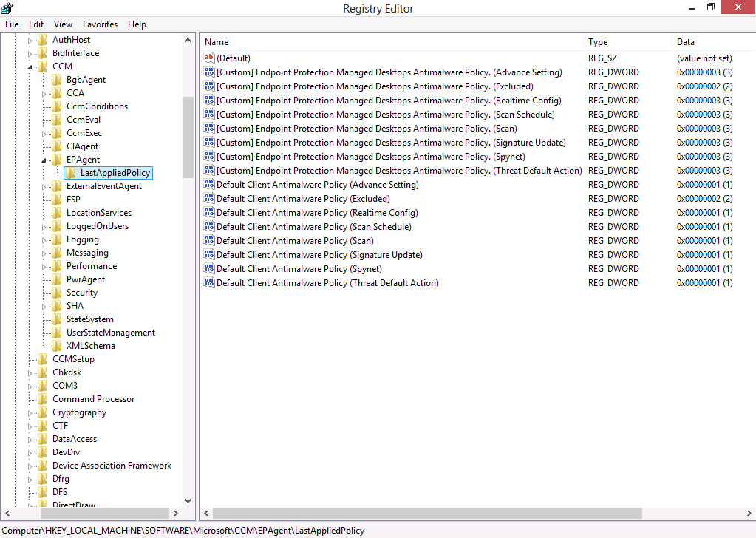Click the (Default) string value icon
Screen dimensions: 756x538
pyautogui.click(x=208, y=58)
